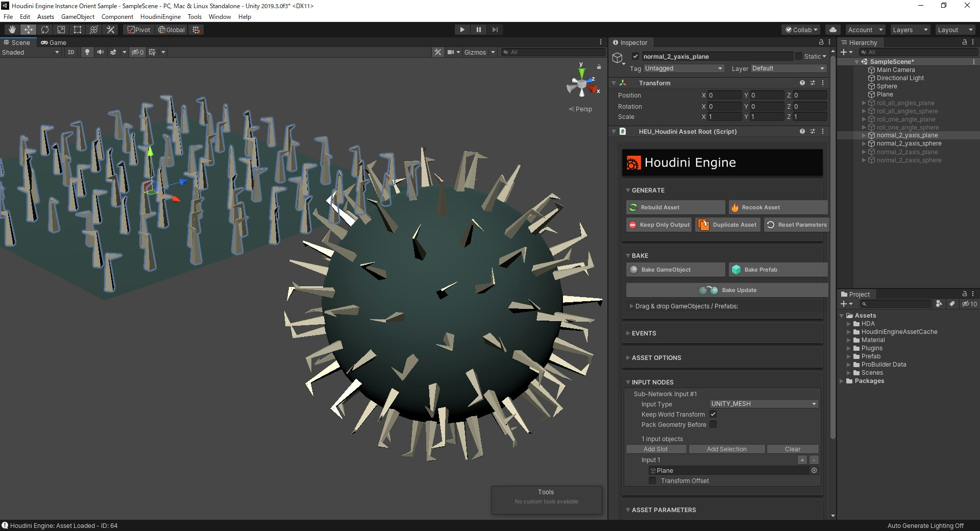Toggle 2D scene view mode
Screen dimensions: 980x531
(x=71, y=52)
